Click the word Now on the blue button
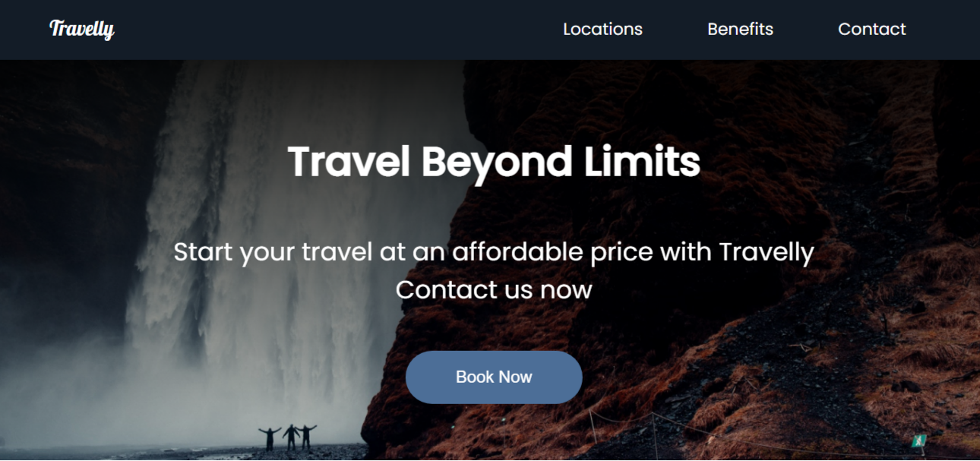The image size is (980, 461). click(516, 377)
